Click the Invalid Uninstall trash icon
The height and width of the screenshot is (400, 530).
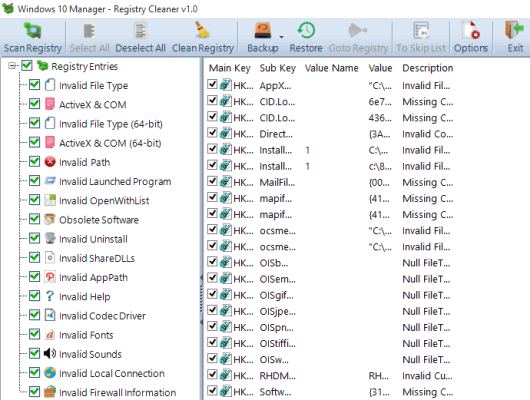click(x=50, y=238)
